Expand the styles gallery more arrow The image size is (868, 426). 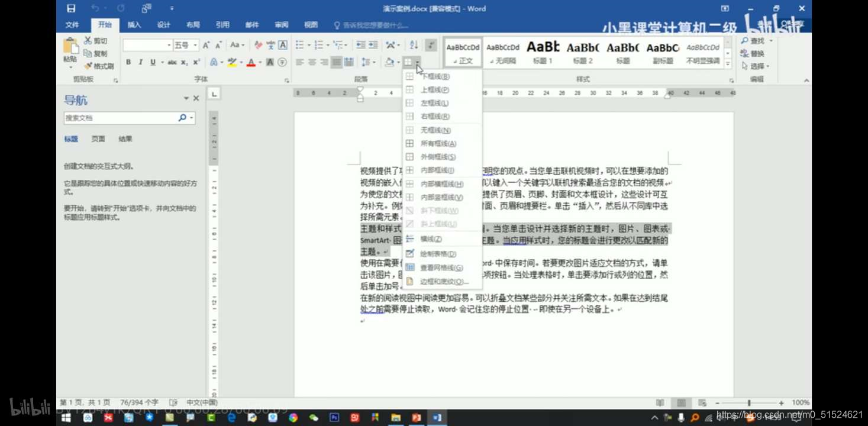tap(728, 63)
